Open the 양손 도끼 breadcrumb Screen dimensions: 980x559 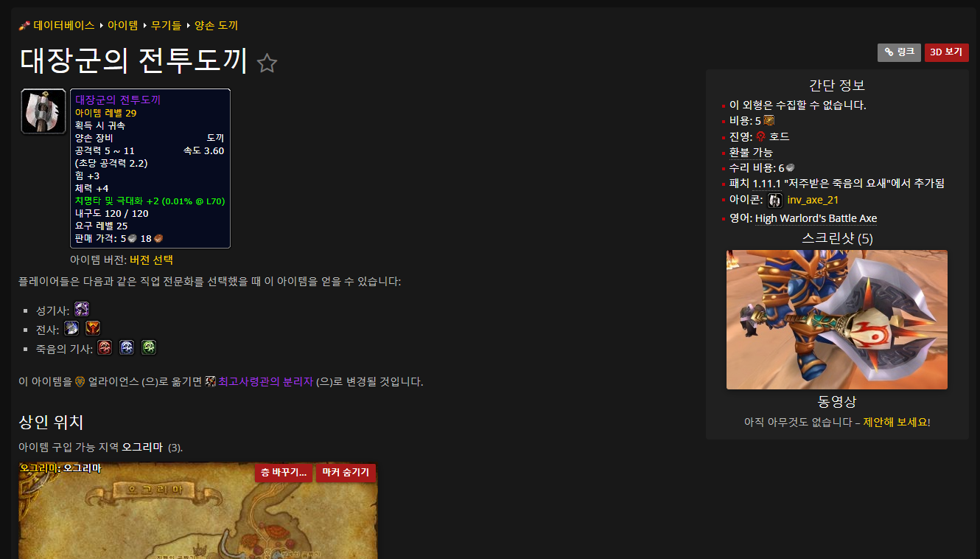click(216, 25)
